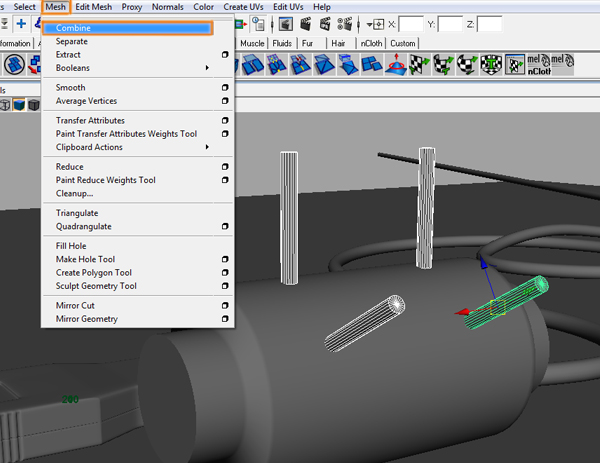Choose Separate in the Mesh menu
The height and width of the screenshot is (463, 600).
click(72, 41)
